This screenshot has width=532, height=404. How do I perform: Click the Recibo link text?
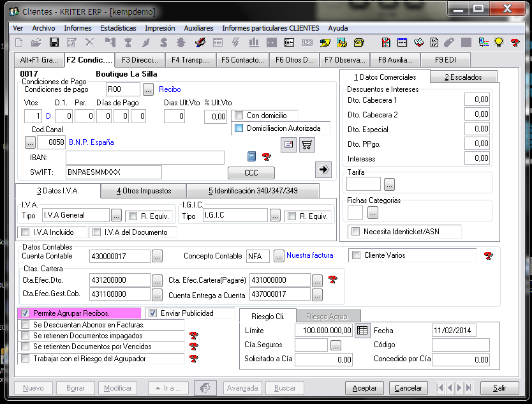[170, 89]
